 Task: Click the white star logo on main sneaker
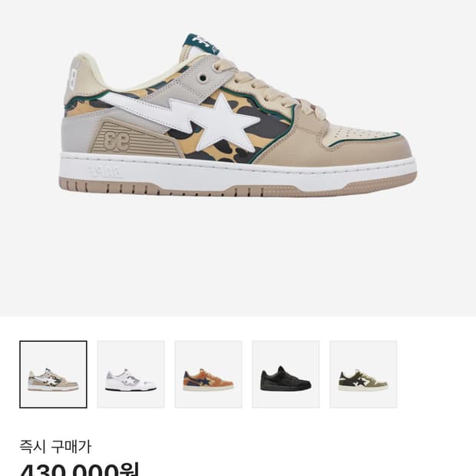226,125
